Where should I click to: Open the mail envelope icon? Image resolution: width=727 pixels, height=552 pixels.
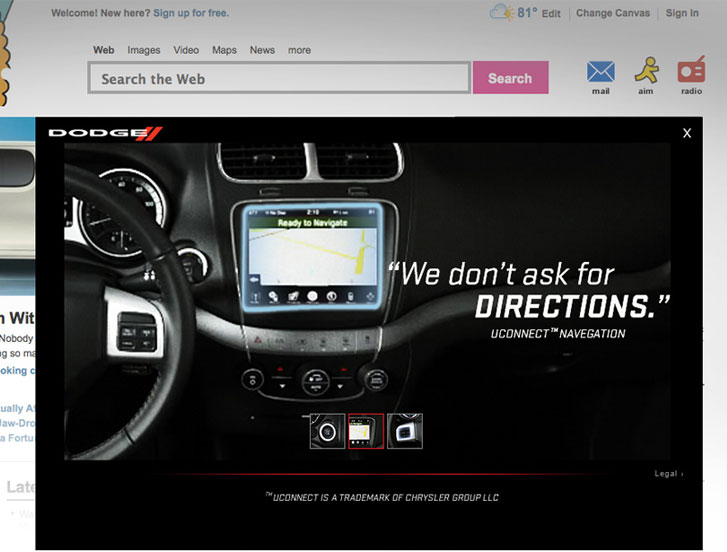pyautogui.click(x=600, y=72)
